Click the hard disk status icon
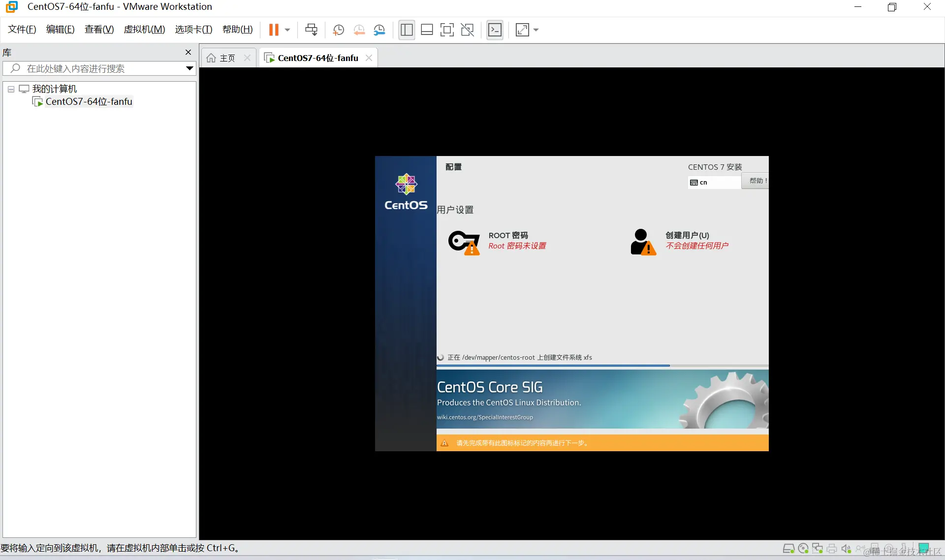Screen dimensions: 945x560 click(x=788, y=548)
